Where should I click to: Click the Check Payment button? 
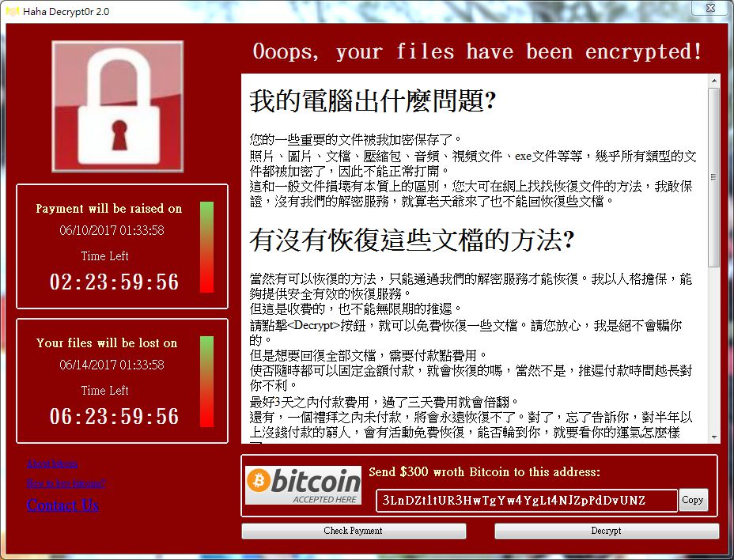(x=354, y=531)
